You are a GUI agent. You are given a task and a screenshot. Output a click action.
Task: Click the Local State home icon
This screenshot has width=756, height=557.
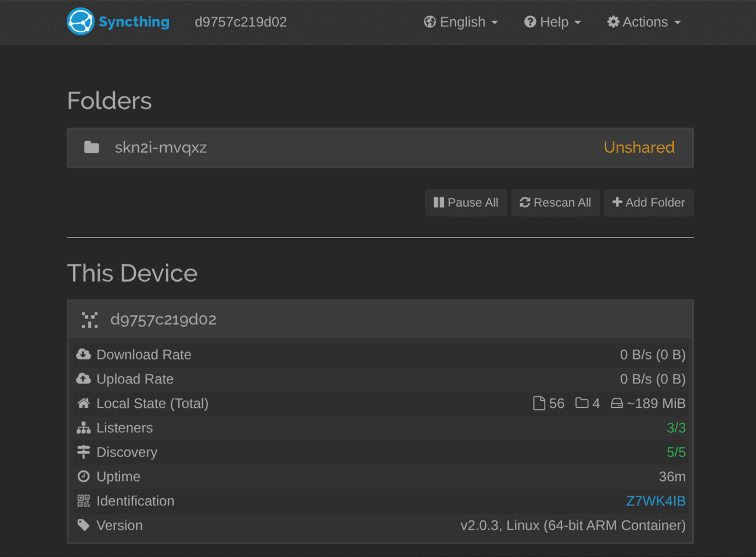click(x=84, y=403)
